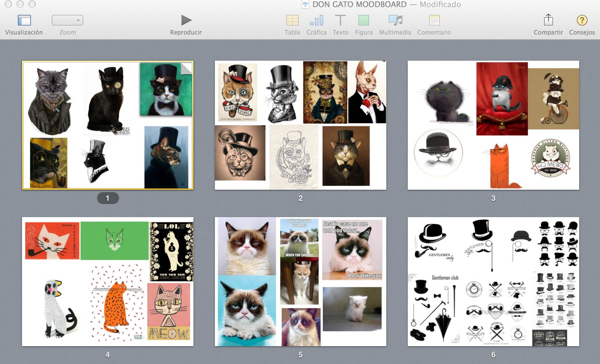Maximize the window with third button
Viewport: 600px width, 364px height.
32,4
